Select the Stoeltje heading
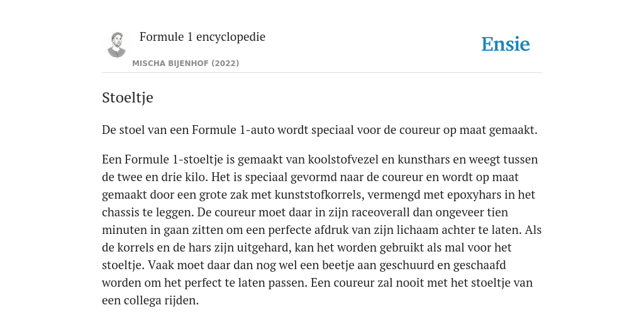Viewport: 644px width, 322px height. [x=127, y=97]
